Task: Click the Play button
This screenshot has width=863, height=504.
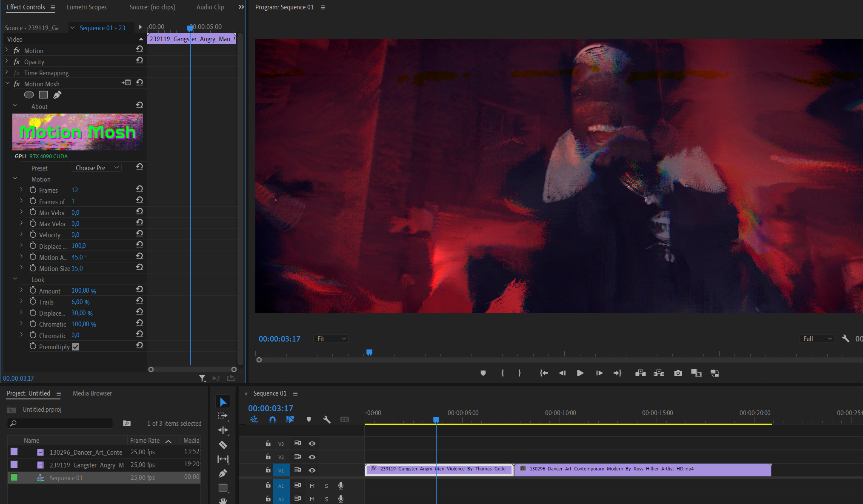Action: 580,373
